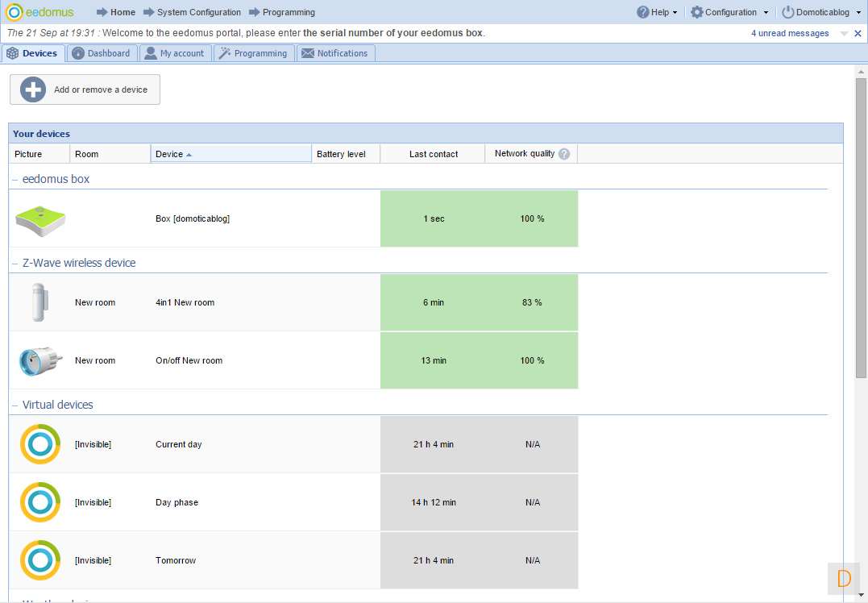
Task: Collapse the Virtual devices group
Action: (15, 405)
